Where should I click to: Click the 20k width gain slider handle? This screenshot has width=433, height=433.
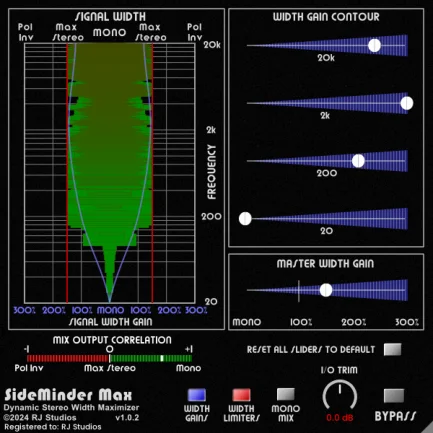point(374,45)
